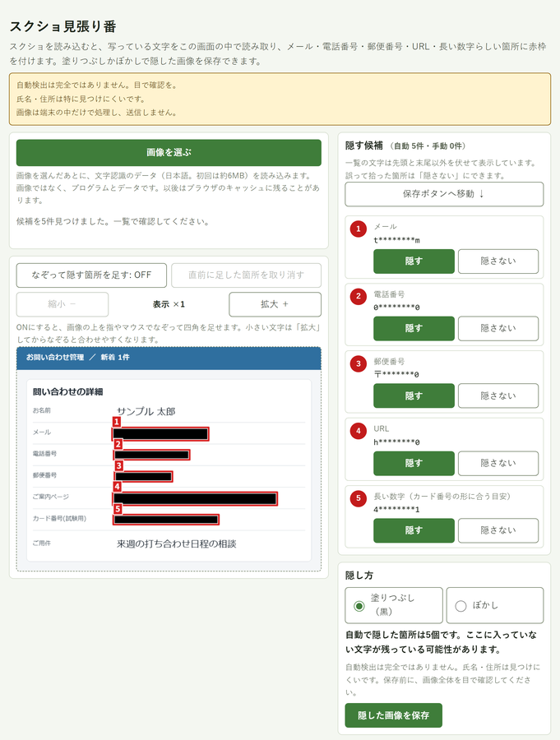
Task: Click the masked URL value h********0
Action: point(396,442)
